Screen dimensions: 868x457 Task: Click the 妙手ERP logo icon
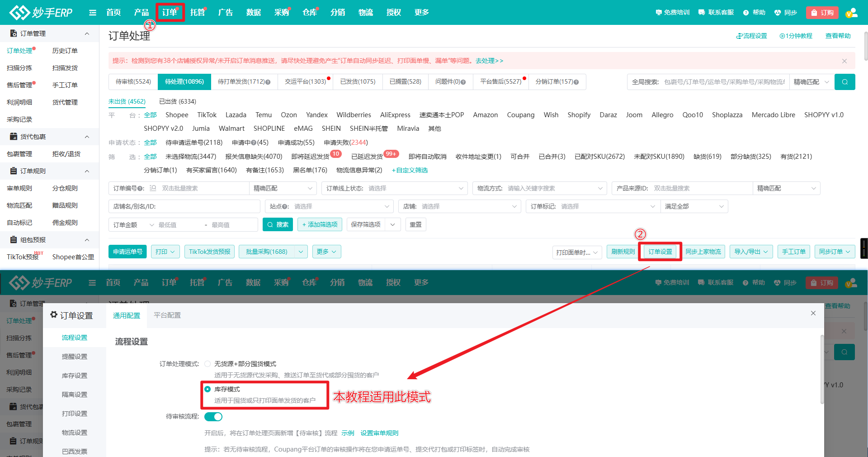pyautogui.click(x=19, y=12)
